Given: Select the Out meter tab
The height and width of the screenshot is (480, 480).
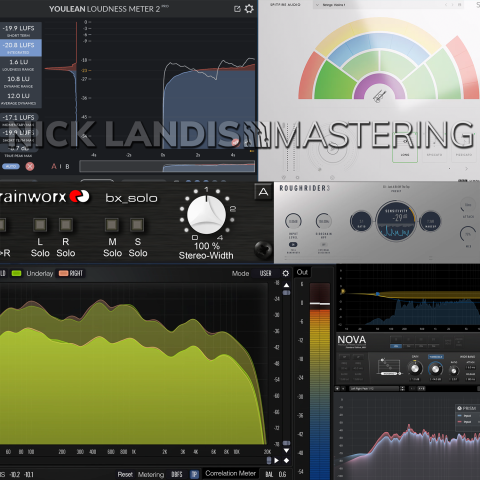Looking at the screenshot, I should 302,272.
